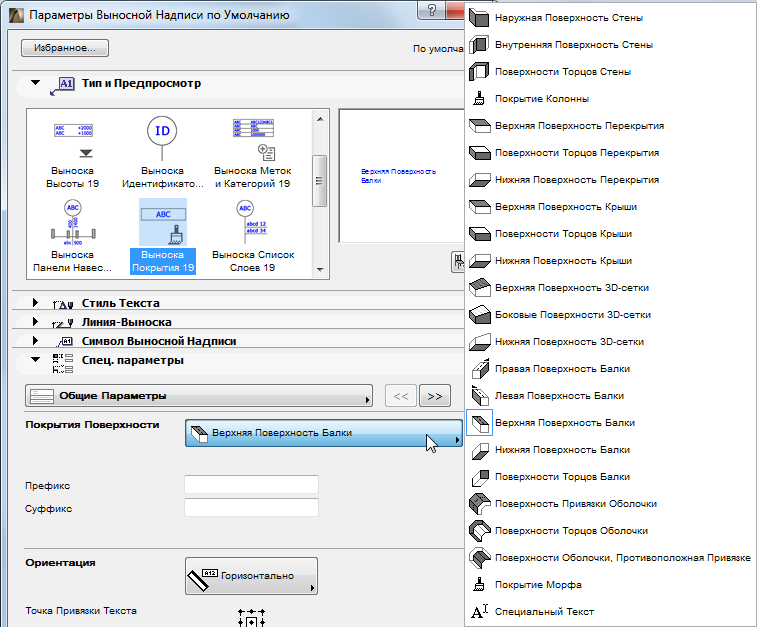Collapse the Тип и Предпросмотр section

coord(35,83)
